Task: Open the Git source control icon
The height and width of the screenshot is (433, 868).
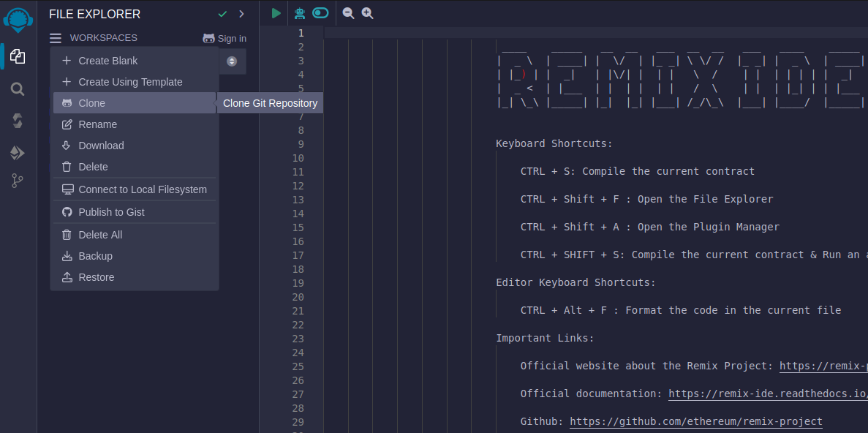Action: [x=18, y=181]
